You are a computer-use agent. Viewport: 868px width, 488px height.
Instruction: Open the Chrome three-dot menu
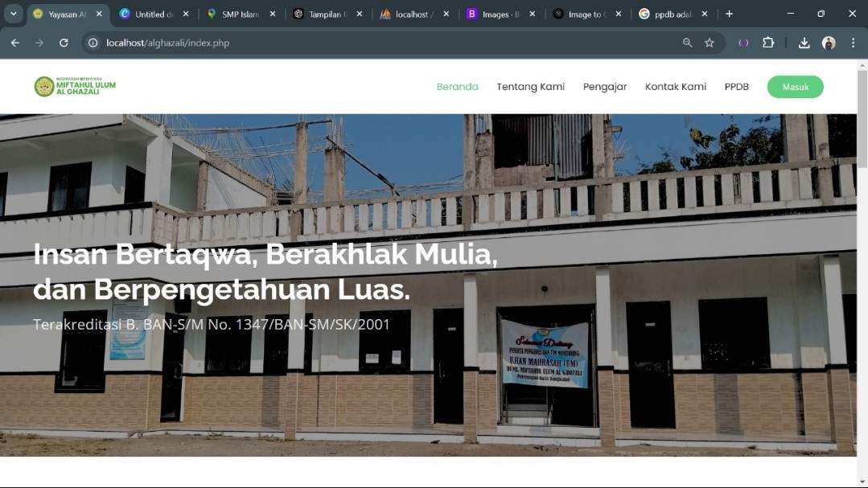(x=854, y=43)
